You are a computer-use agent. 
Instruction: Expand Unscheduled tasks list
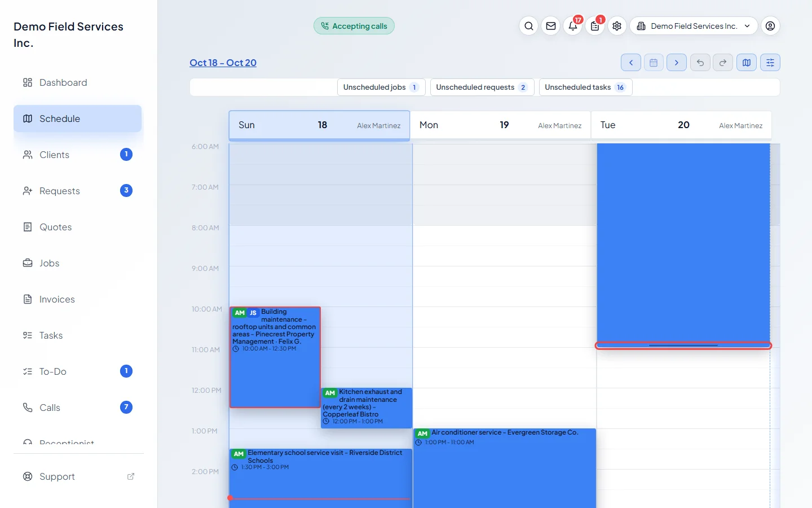point(585,87)
